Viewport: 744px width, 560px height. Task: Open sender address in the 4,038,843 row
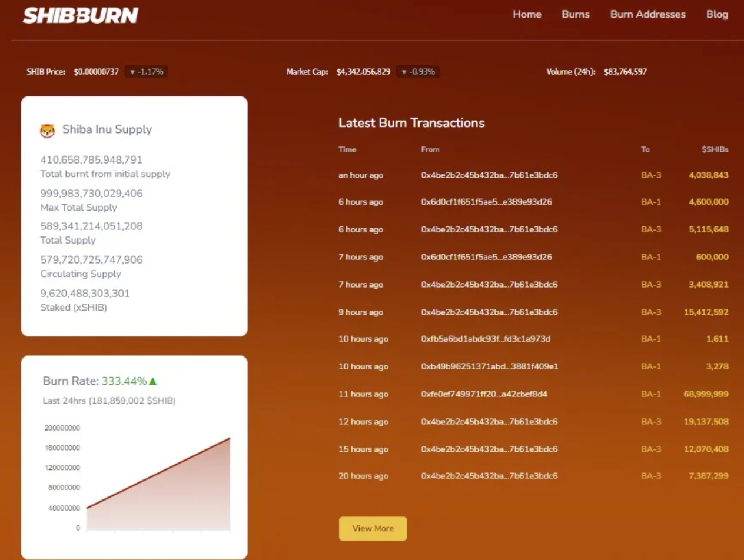[x=489, y=175]
